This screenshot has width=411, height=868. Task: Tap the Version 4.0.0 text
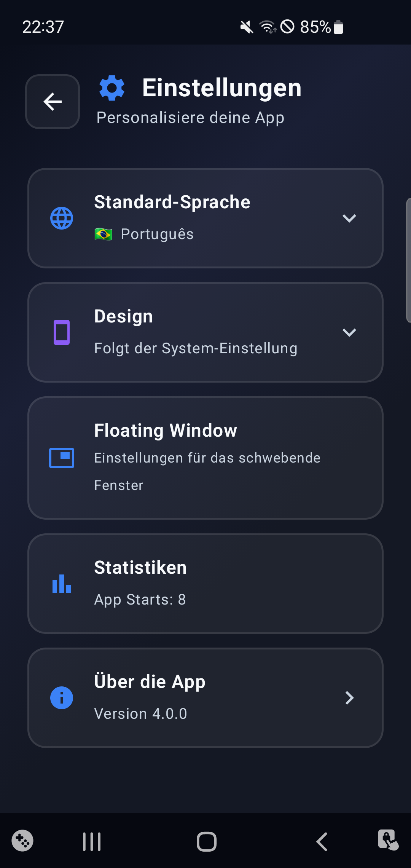[141, 714]
